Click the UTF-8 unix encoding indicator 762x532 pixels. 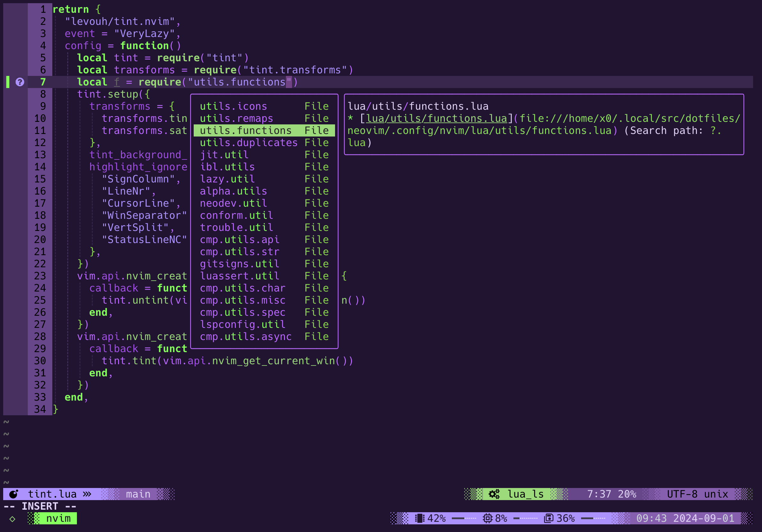click(697, 494)
